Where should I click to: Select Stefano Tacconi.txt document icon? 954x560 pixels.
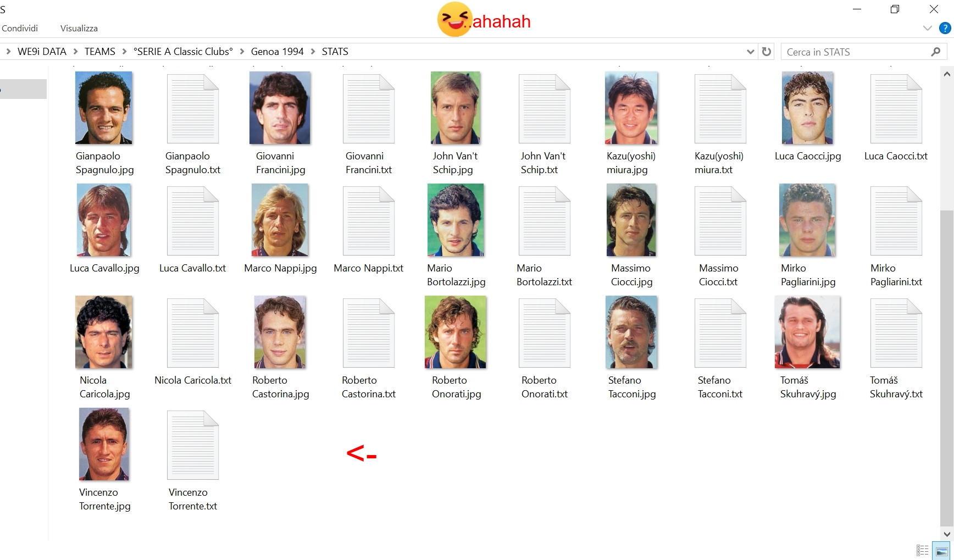(720, 333)
